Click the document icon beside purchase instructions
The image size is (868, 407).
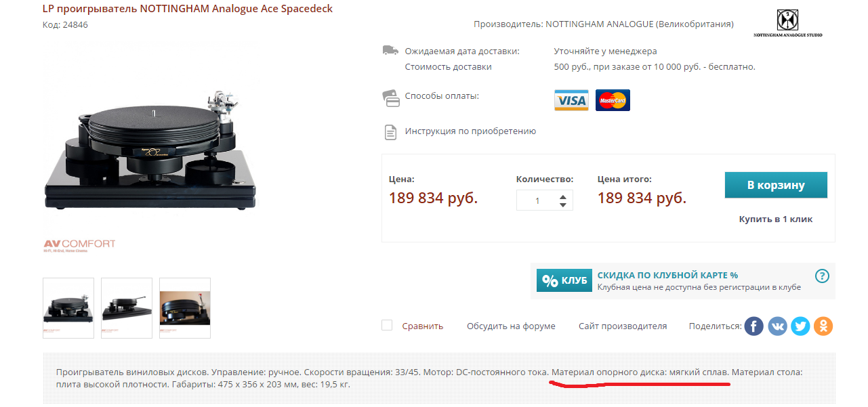tap(390, 132)
